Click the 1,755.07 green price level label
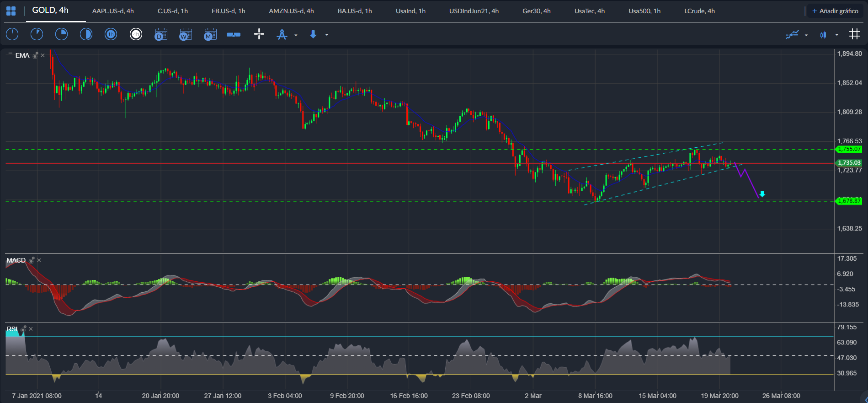The image size is (868, 403). pos(849,149)
